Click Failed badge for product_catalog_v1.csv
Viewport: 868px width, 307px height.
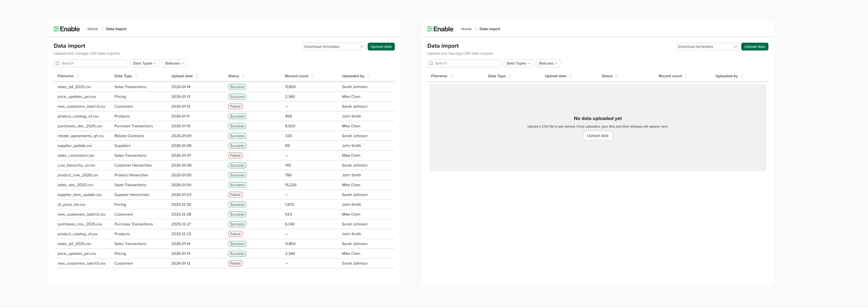click(235, 234)
